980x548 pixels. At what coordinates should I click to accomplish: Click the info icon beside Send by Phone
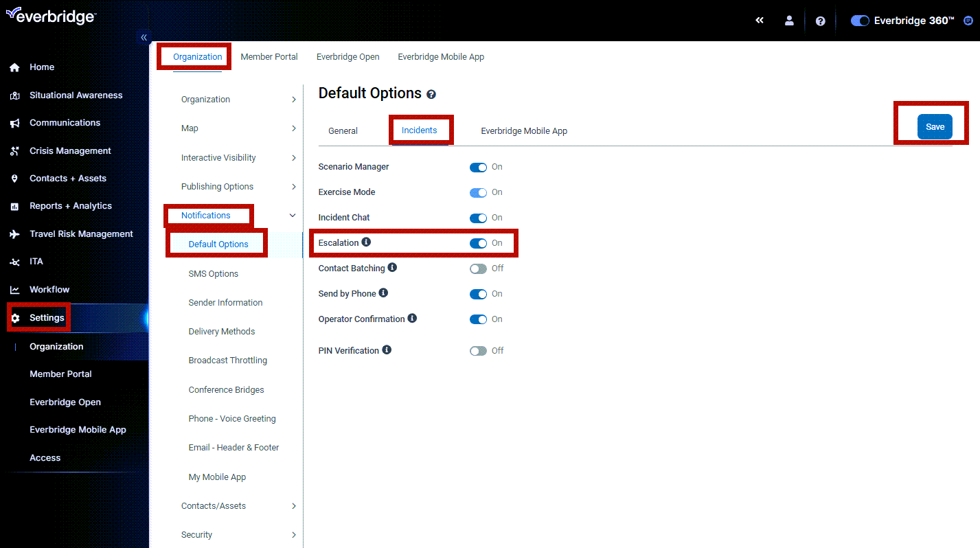pyautogui.click(x=383, y=293)
